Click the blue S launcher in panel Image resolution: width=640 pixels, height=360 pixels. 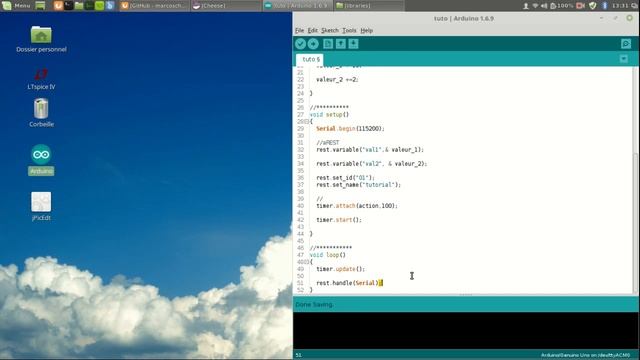point(110,6)
